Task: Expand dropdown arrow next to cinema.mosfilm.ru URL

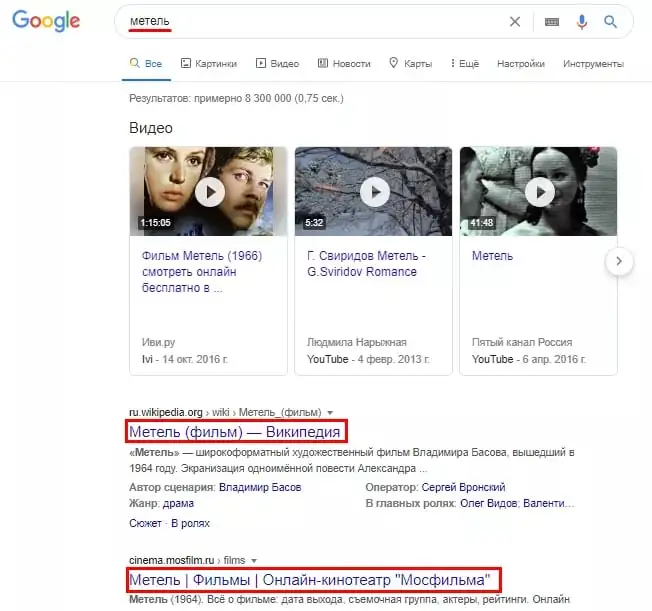Action: tap(254, 561)
